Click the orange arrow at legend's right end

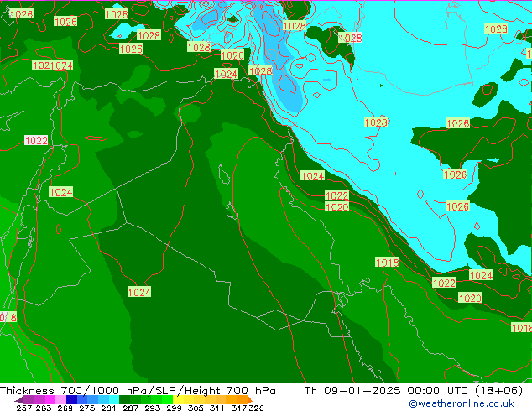pyautogui.click(x=250, y=399)
